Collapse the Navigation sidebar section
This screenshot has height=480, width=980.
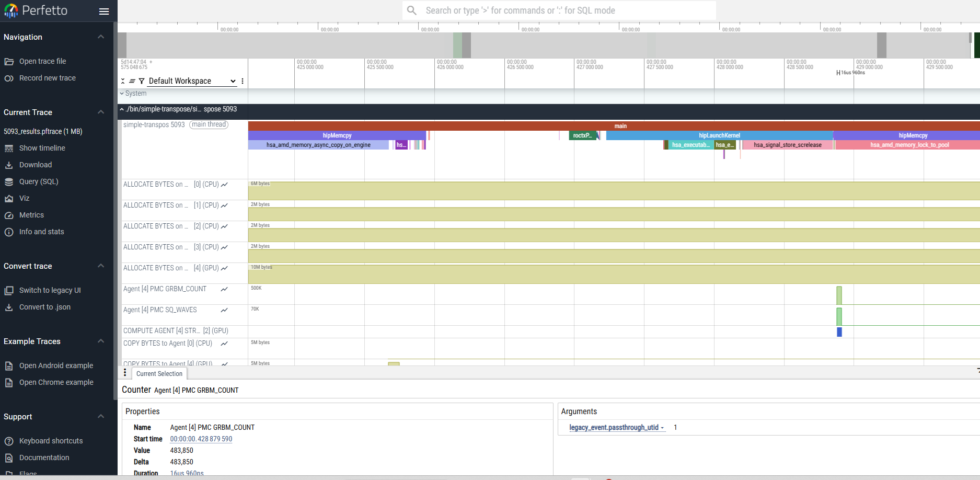tap(101, 37)
